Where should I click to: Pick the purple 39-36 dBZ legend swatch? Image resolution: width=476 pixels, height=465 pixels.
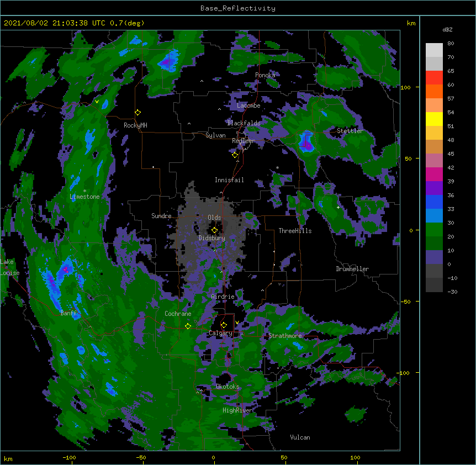[x=434, y=188]
